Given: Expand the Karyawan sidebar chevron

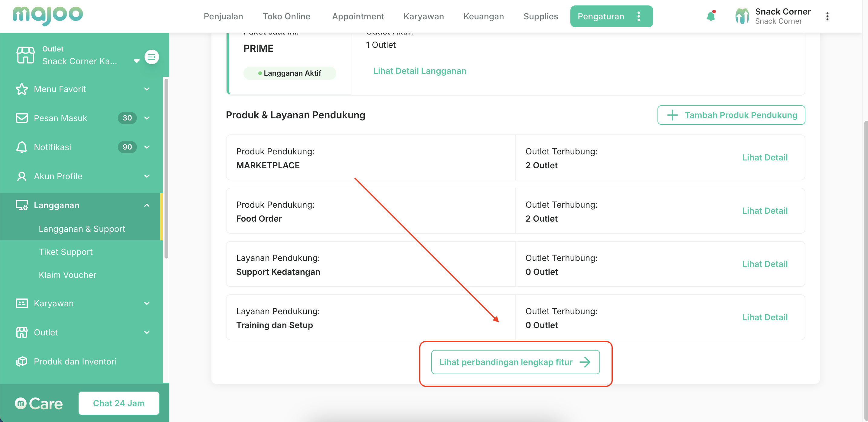Looking at the screenshot, I should coord(147,303).
